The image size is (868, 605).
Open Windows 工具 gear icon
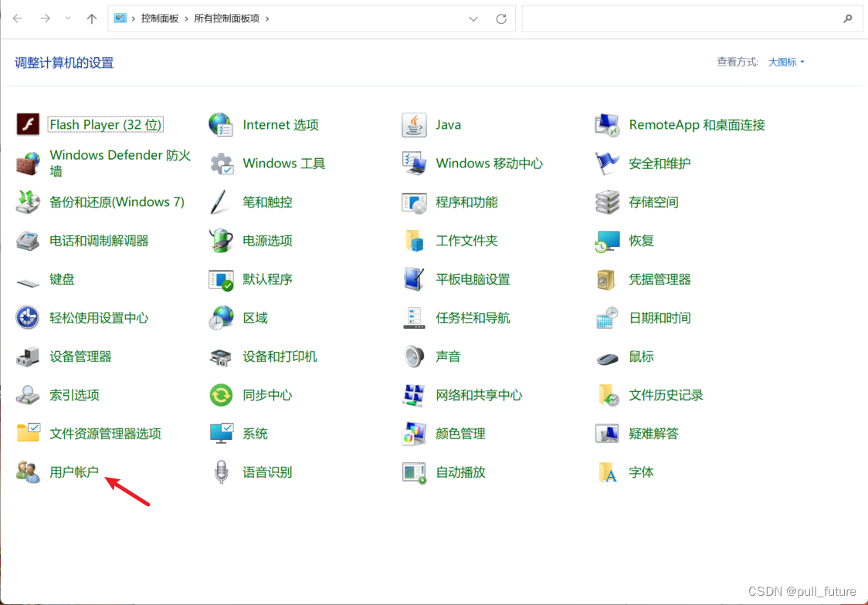pyautogui.click(x=221, y=163)
